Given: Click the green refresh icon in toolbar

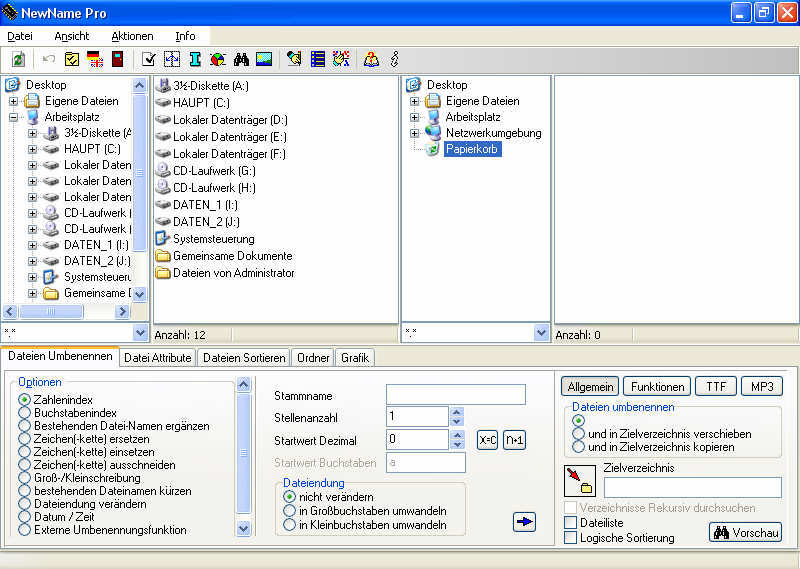Looking at the screenshot, I should pyautogui.click(x=18, y=60).
